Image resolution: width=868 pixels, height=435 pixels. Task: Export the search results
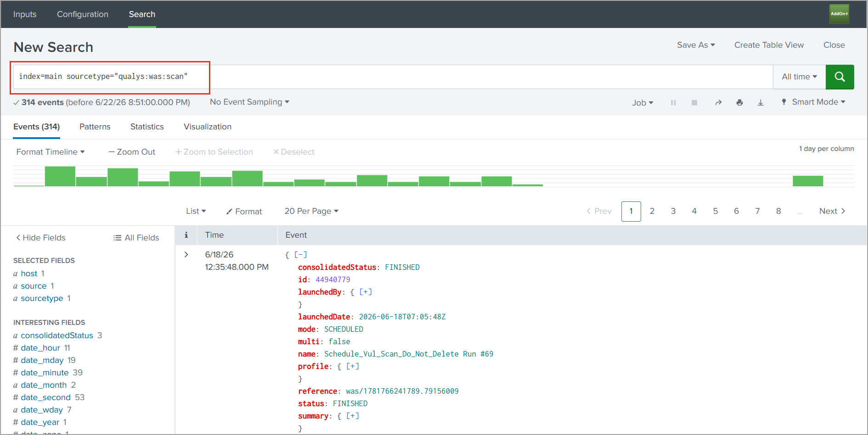pos(761,103)
